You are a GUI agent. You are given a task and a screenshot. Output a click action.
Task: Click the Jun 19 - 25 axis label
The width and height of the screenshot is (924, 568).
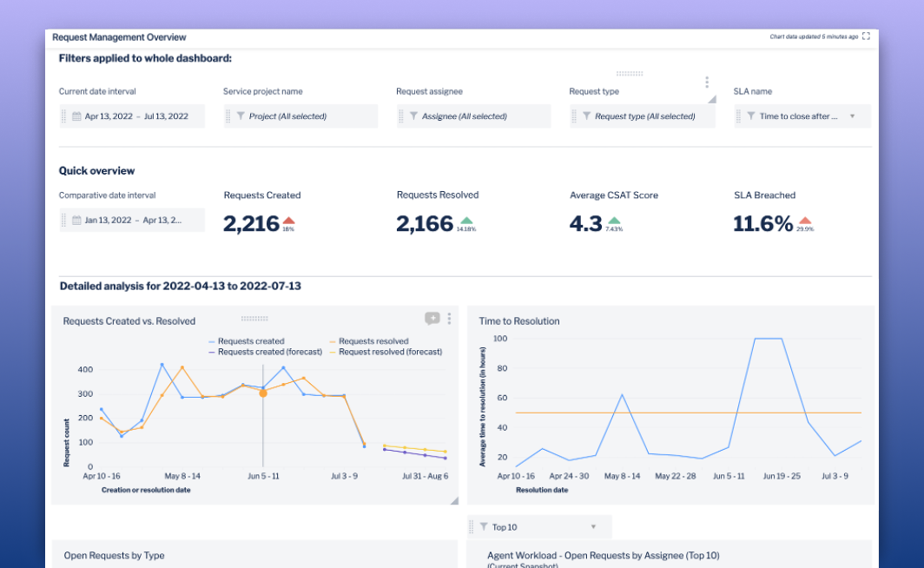click(782, 476)
